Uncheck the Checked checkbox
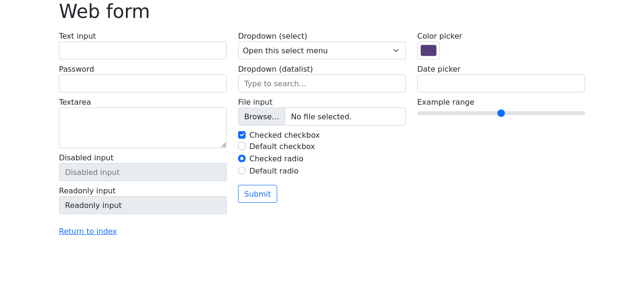This screenshot has width=644, height=299. 242,135
